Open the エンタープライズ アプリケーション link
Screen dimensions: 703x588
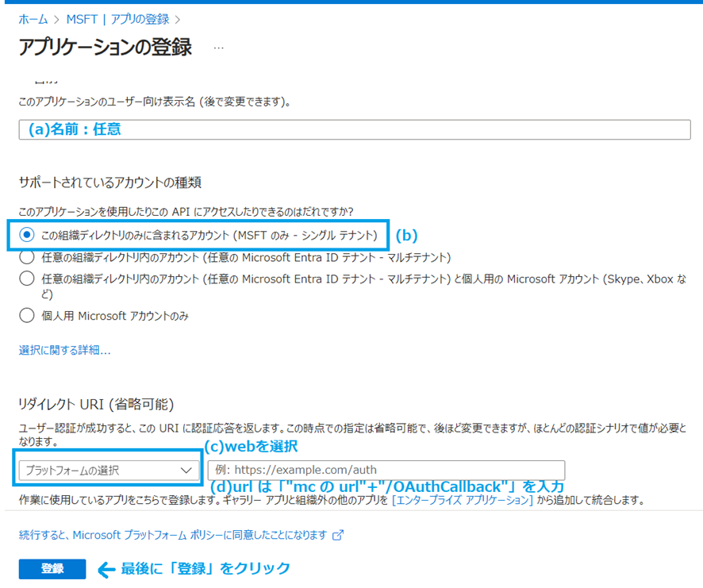(463, 500)
